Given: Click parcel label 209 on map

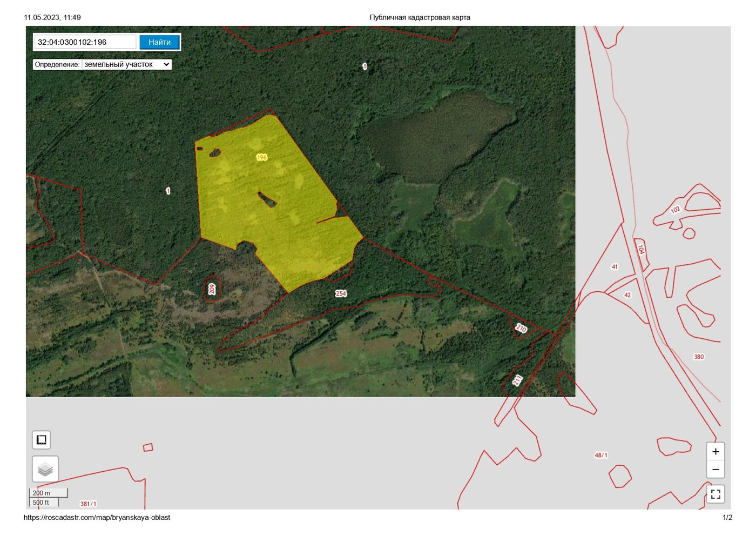Looking at the screenshot, I should [212, 289].
